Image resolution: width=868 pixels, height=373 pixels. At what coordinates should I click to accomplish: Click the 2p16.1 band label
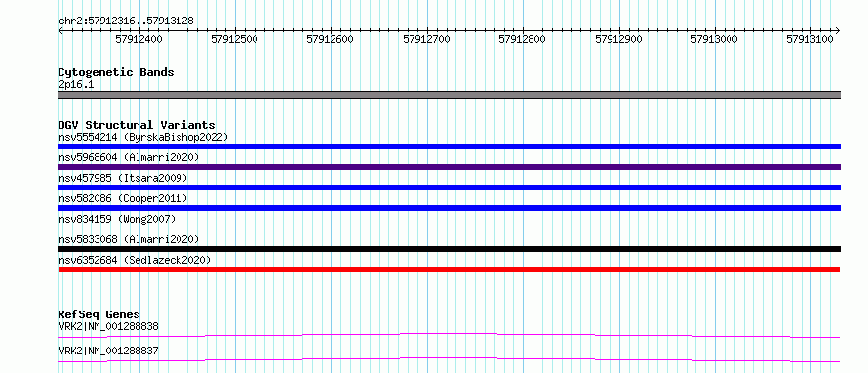coord(76,85)
